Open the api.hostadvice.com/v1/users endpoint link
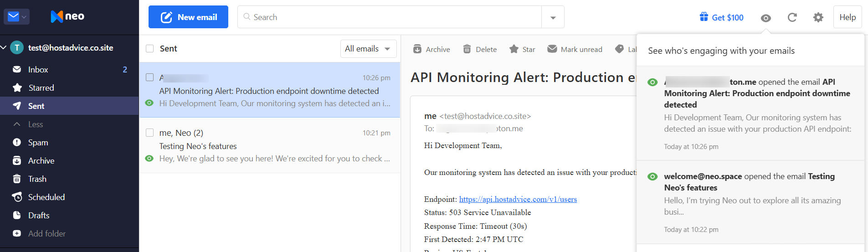868x252 pixels. (x=518, y=199)
